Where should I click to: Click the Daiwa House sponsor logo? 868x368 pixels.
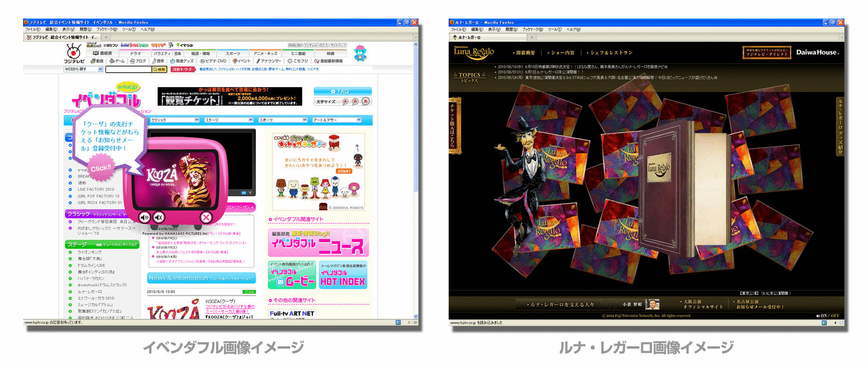click(818, 52)
